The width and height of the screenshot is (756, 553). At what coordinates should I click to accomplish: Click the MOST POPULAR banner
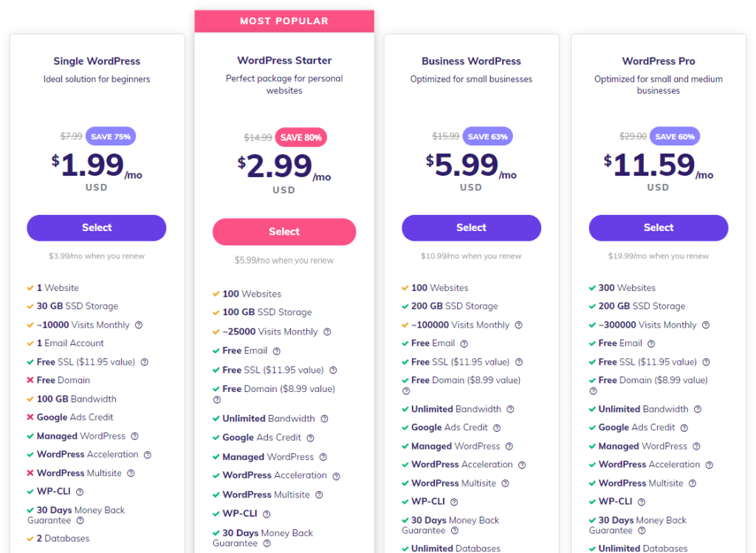(x=284, y=21)
